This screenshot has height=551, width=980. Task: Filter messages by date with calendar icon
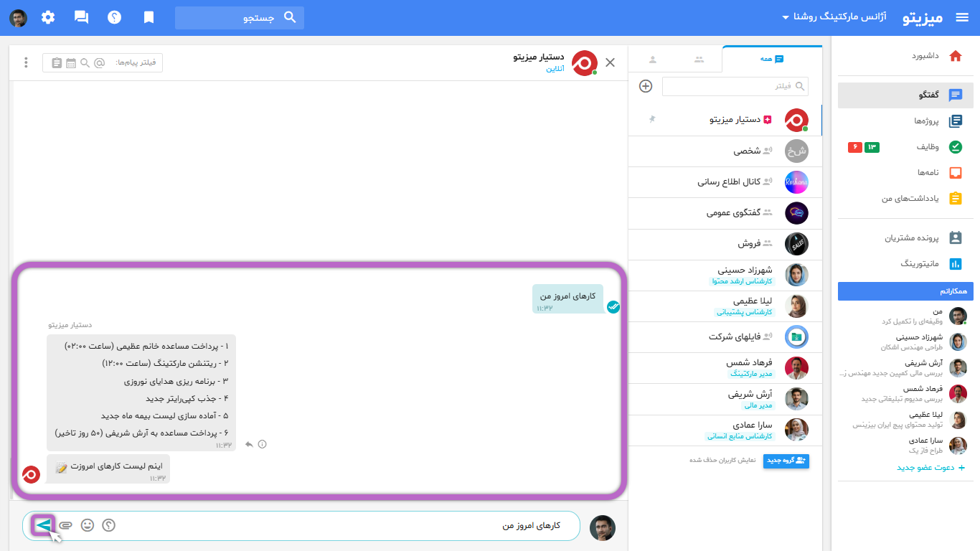pyautogui.click(x=71, y=63)
